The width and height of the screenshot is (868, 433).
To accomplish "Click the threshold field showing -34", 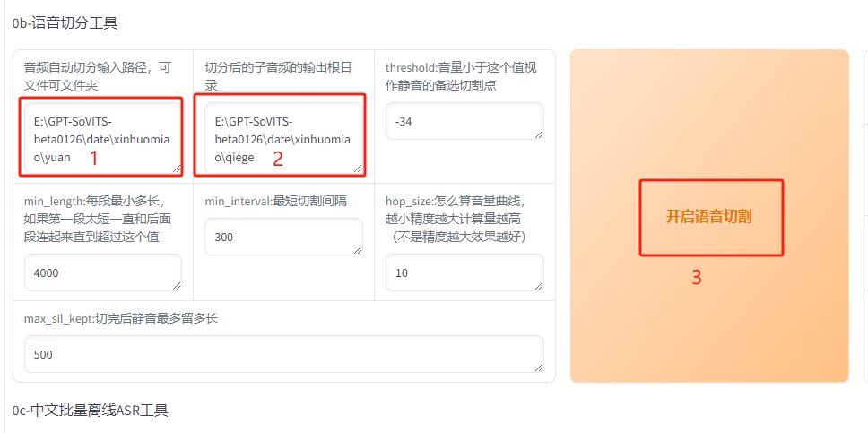I will 465,121.
